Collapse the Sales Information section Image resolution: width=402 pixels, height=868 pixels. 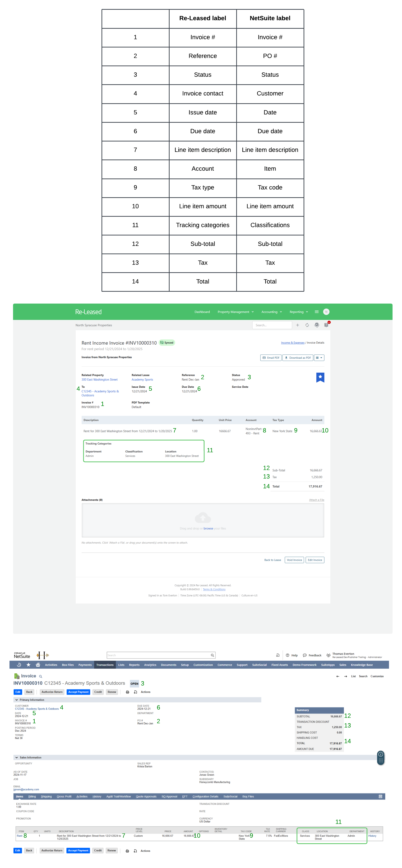(17, 757)
